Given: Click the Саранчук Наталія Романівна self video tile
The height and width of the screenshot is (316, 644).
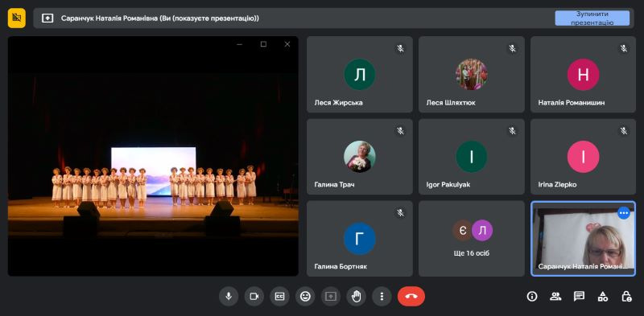Looking at the screenshot, I should pos(583,239).
